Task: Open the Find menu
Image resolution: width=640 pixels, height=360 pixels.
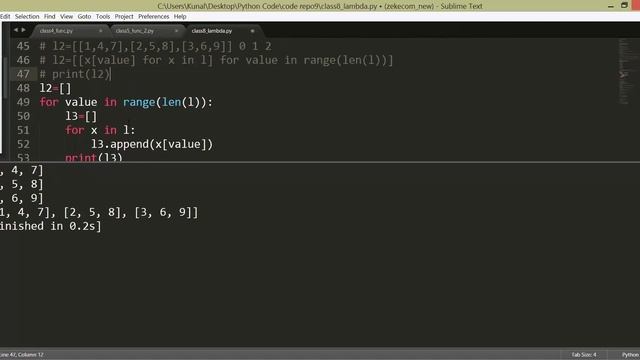Action: tap(49, 17)
